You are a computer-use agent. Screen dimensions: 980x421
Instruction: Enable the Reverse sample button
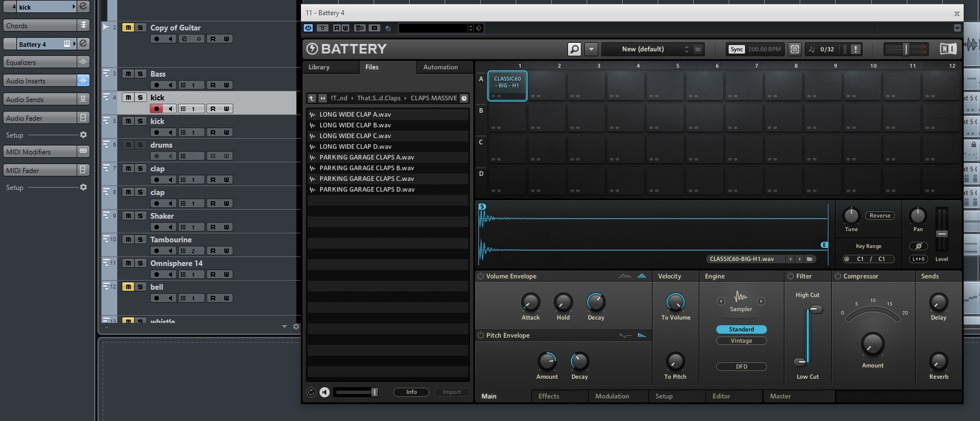click(880, 216)
